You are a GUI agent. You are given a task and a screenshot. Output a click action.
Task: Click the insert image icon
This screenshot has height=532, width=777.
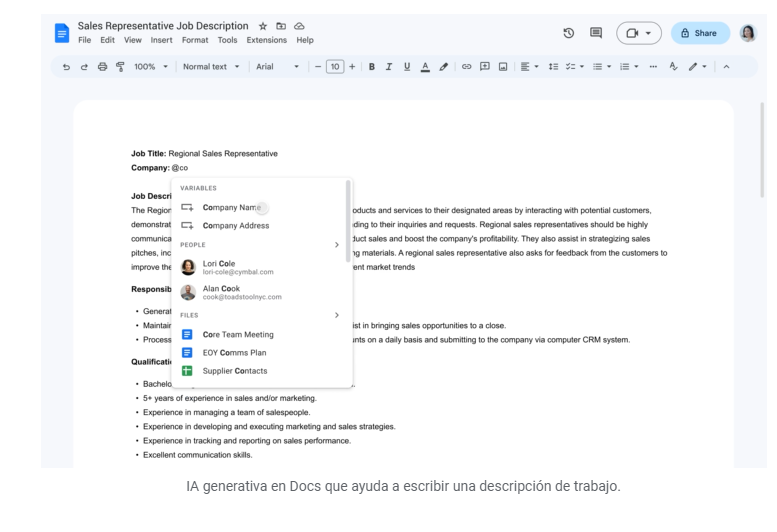pyautogui.click(x=503, y=67)
